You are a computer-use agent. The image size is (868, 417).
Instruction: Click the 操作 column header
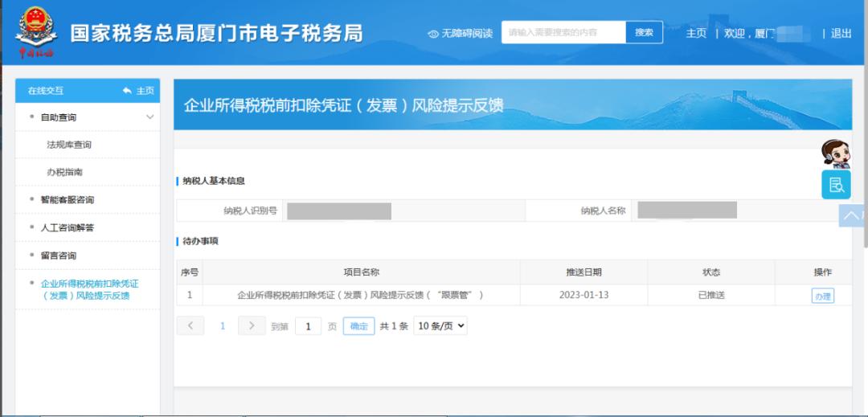point(823,272)
